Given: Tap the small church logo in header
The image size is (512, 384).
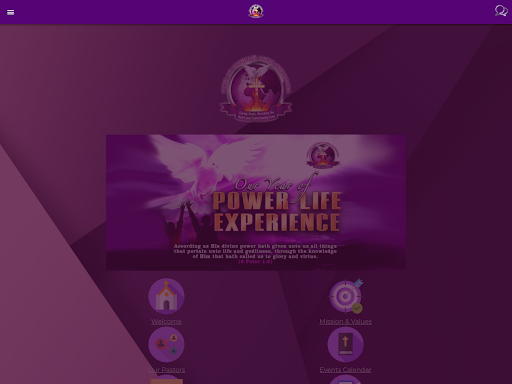Looking at the screenshot, I should pos(256,11).
